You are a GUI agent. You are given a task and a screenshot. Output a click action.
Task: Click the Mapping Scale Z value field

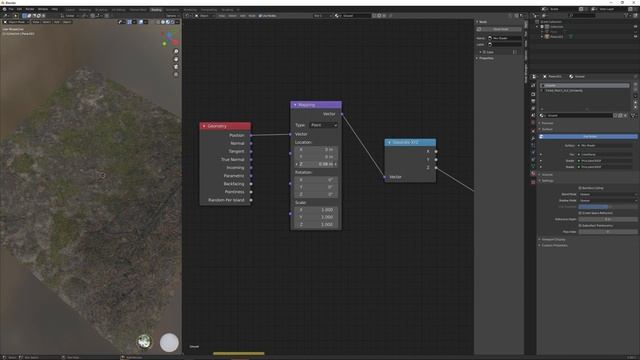coord(316,224)
